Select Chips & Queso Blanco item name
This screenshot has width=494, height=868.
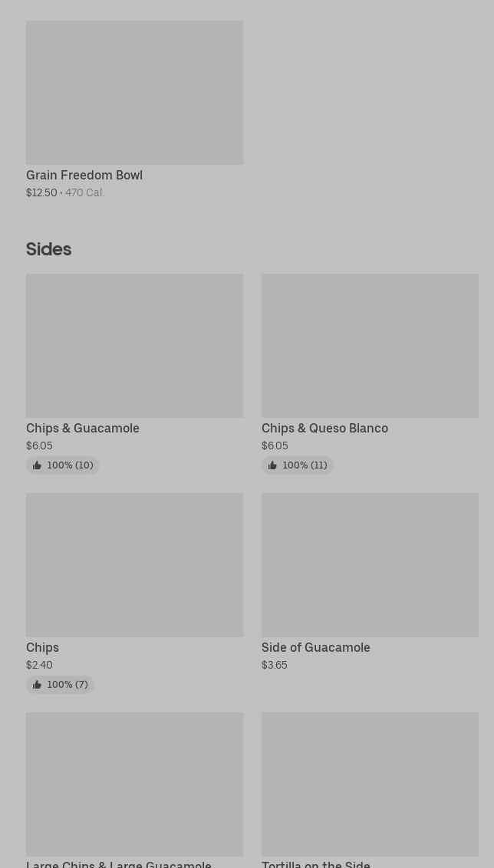(324, 428)
